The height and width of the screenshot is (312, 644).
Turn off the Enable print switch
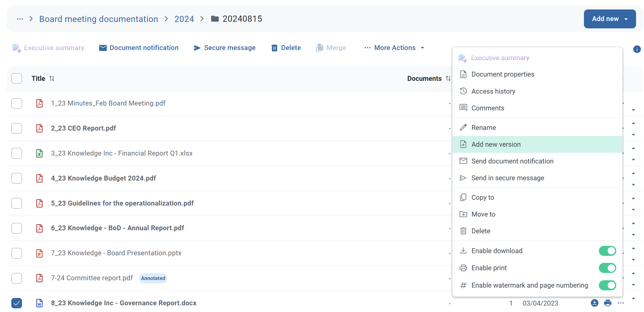(607, 268)
